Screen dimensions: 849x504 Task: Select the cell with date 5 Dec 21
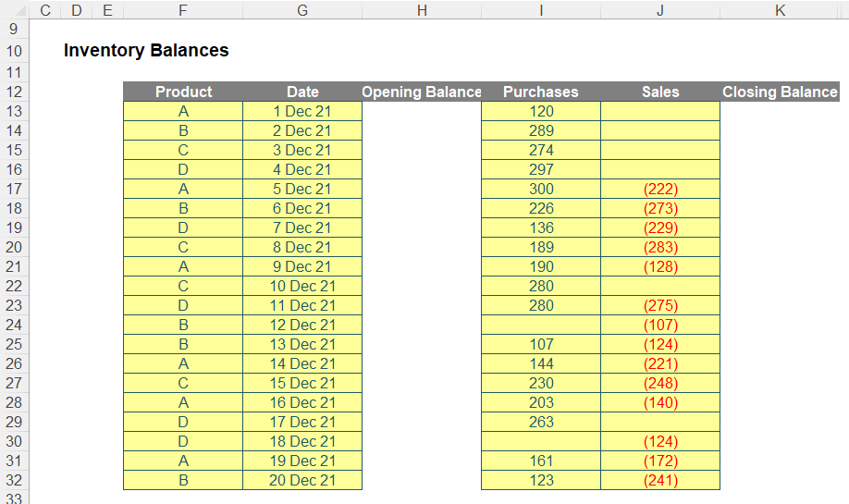(x=302, y=189)
